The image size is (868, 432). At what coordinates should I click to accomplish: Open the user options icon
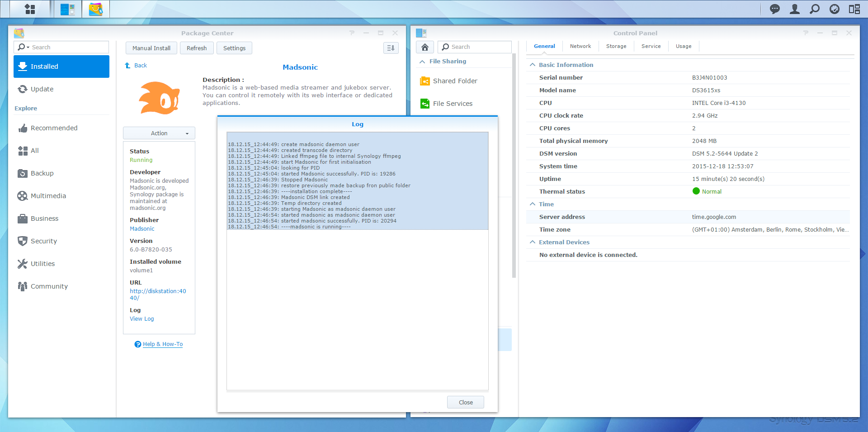pyautogui.click(x=795, y=9)
